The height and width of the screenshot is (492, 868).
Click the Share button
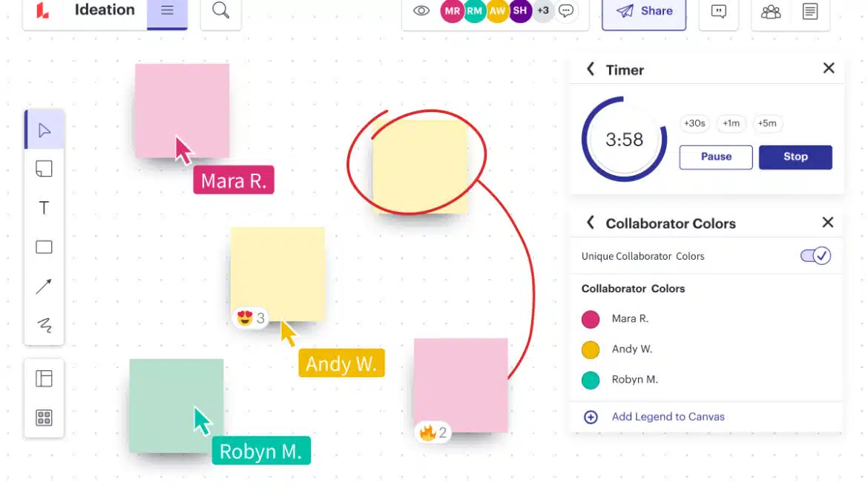click(643, 11)
